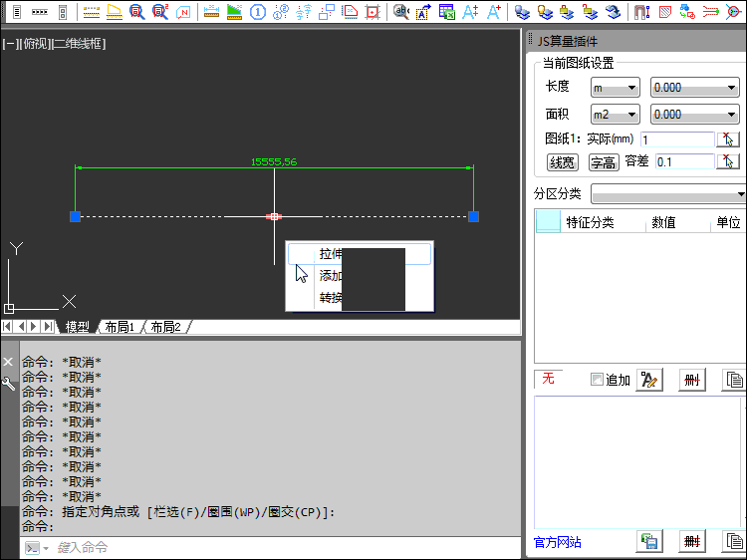Viewport: 747px width, 560px height.
Task: Switch to the 布局2 layout tab
Action: [x=165, y=327]
